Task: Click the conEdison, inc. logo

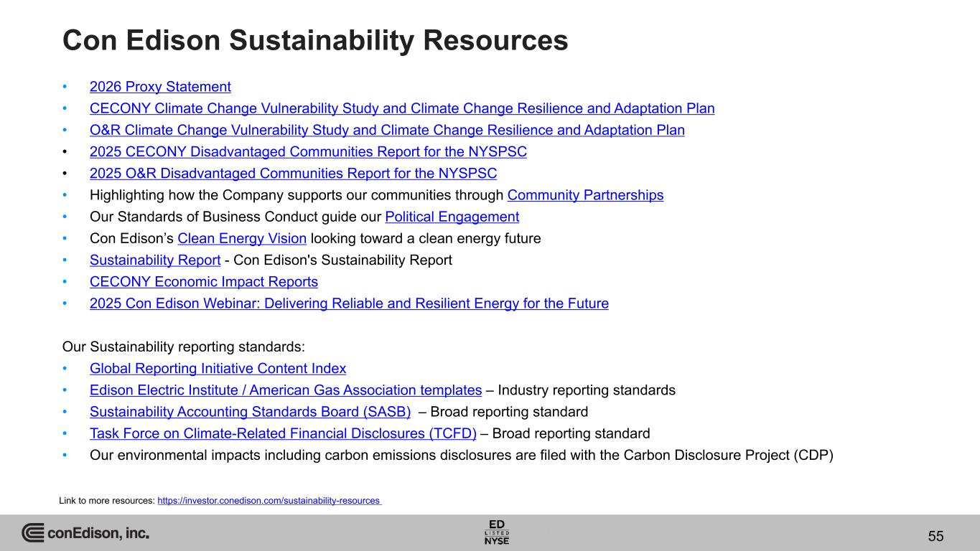Action: (x=85, y=533)
